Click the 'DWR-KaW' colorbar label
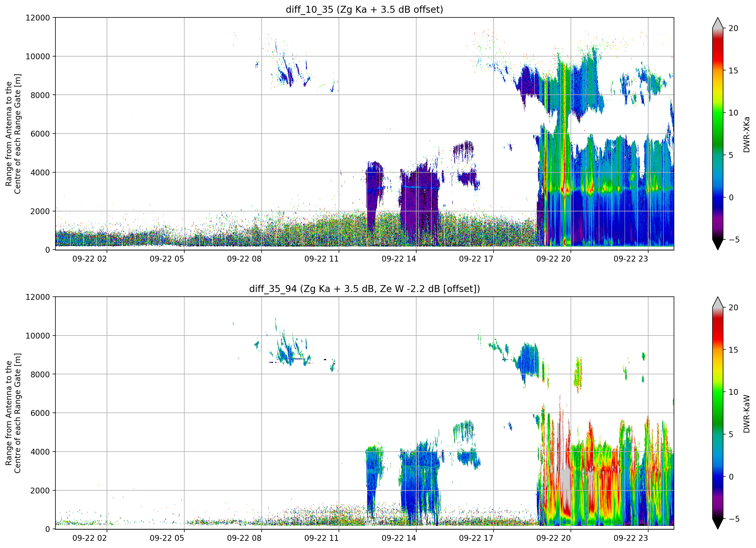This screenshot has width=756, height=548. point(746,414)
